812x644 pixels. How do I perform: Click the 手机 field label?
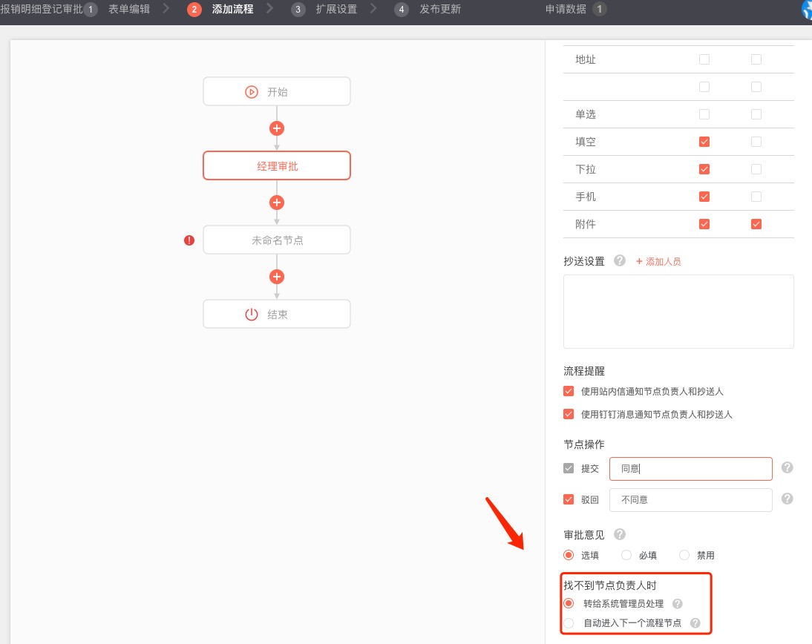[x=586, y=197]
